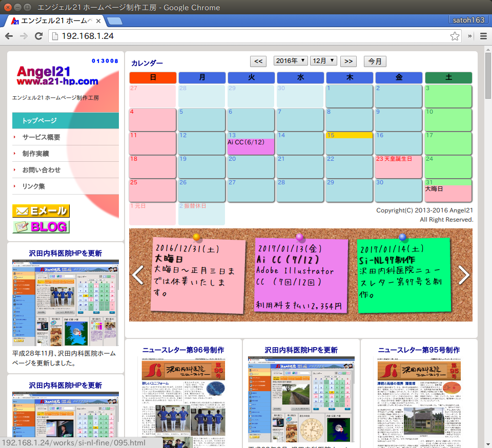
Task: Open the Chrome hamburger menu
Action: coord(483,36)
